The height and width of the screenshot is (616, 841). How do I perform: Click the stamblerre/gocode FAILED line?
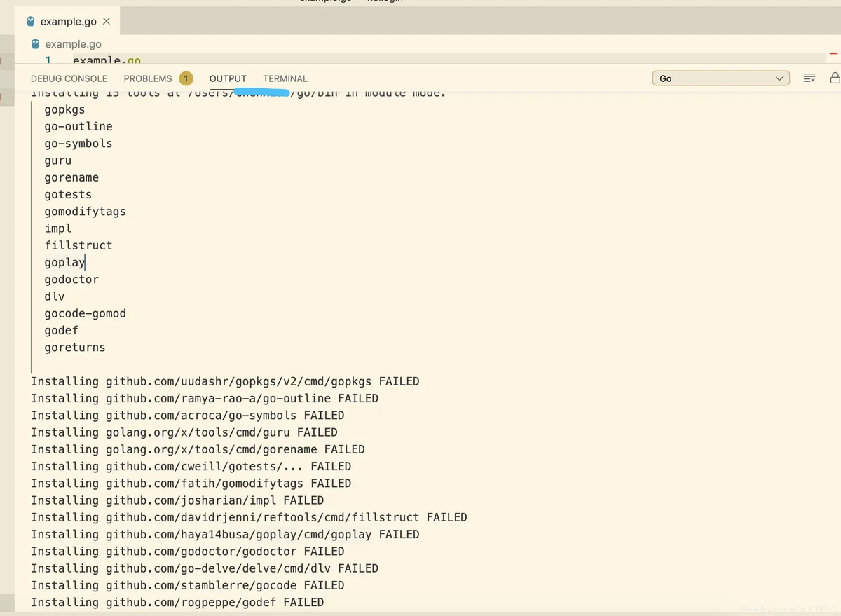[188, 585]
